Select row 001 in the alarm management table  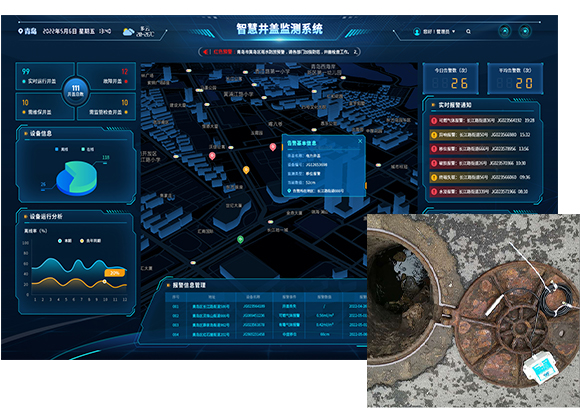click(x=266, y=306)
